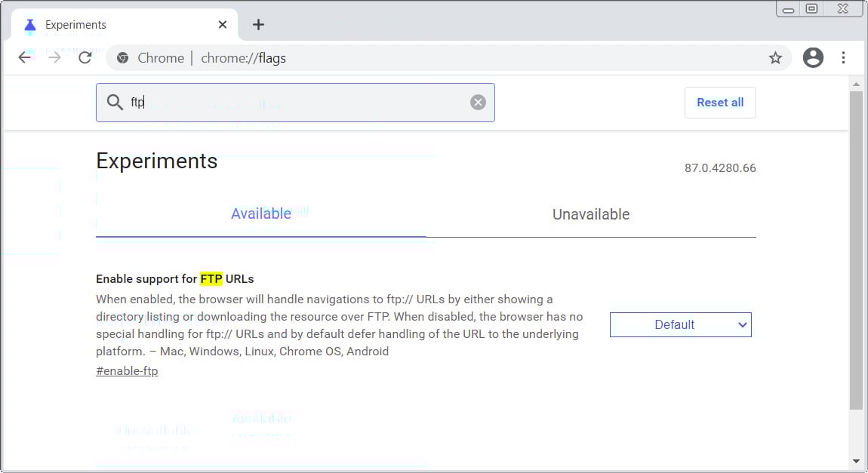Open the Default dropdown for enable-ftp
868x473 pixels.
pos(680,324)
